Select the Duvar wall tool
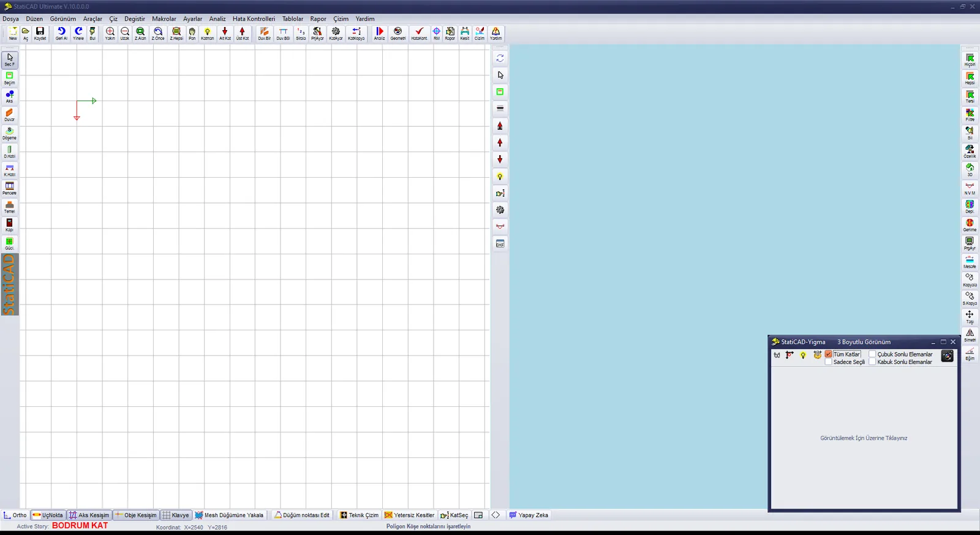 click(x=10, y=115)
